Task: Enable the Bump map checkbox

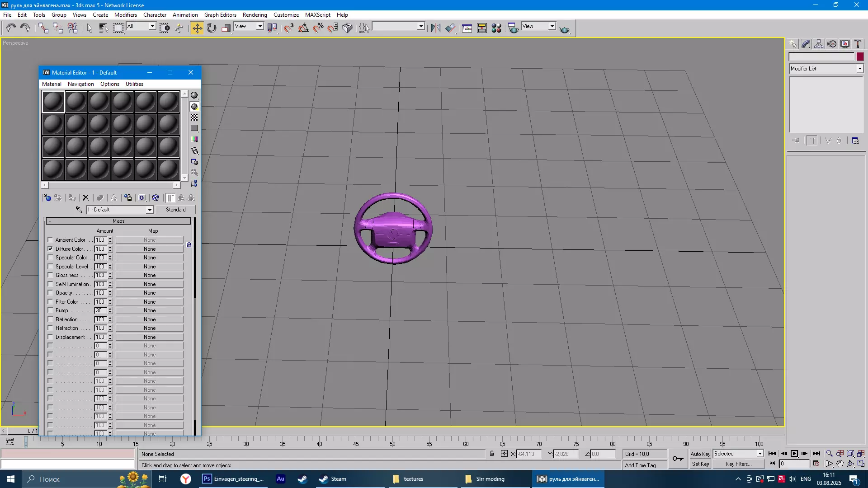Action: click(50, 310)
